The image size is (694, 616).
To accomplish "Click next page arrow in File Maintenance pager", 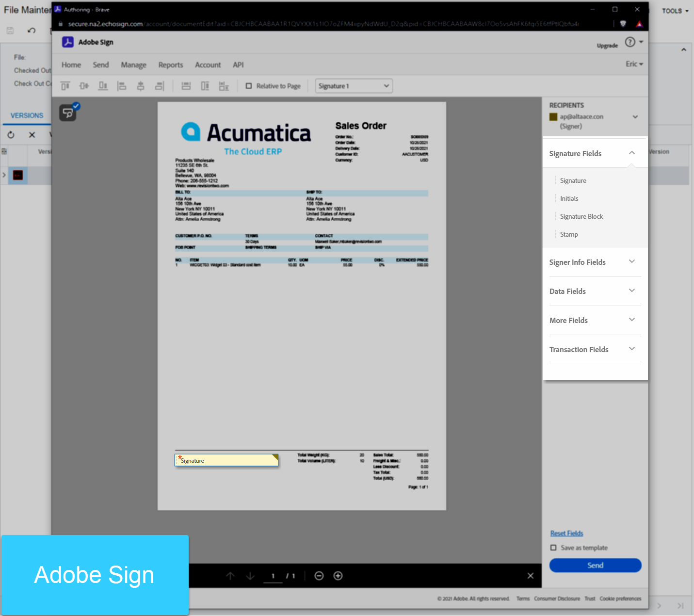I will [x=659, y=606].
